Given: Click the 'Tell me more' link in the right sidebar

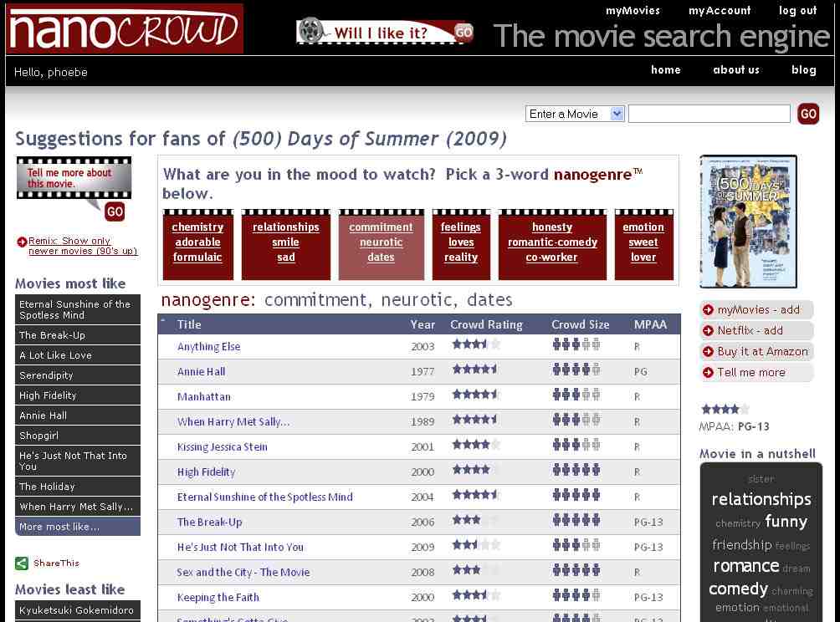Looking at the screenshot, I should click(x=751, y=373).
